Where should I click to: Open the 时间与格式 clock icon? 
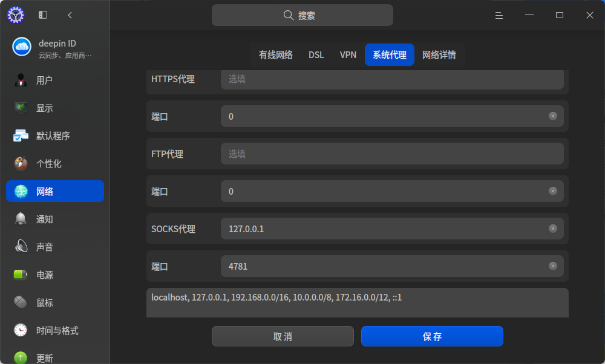click(21, 330)
